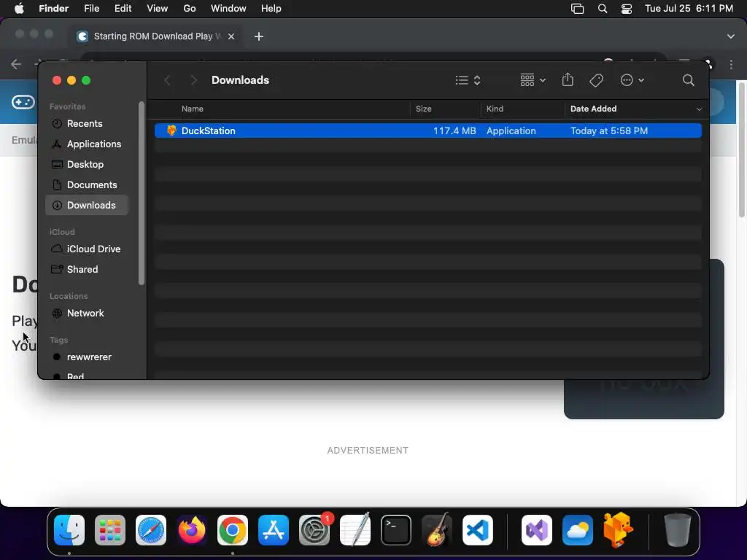
Task: Open TextEdit from the Dock
Action: 355,530
